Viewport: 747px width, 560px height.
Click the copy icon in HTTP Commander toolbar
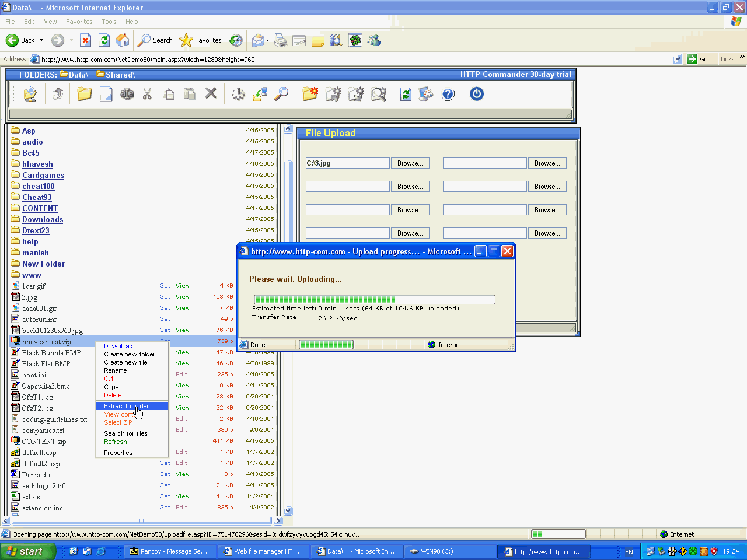pos(168,94)
